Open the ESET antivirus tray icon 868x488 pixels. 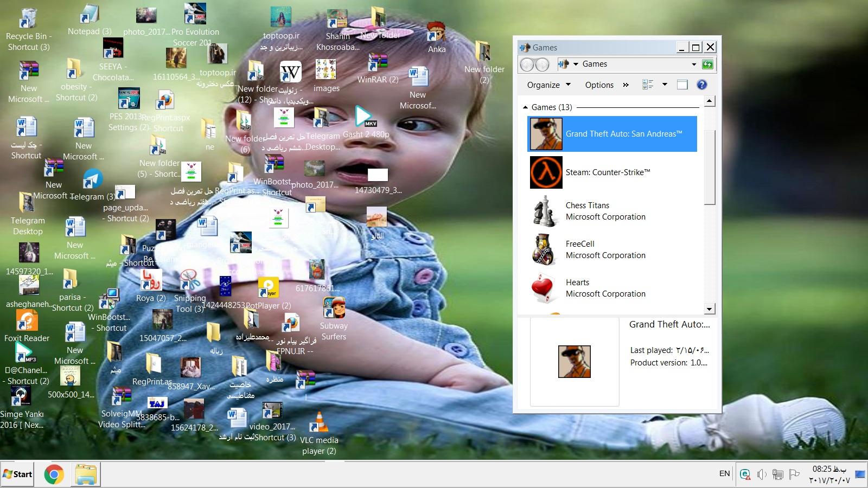pyautogui.click(x=745, y=474)
